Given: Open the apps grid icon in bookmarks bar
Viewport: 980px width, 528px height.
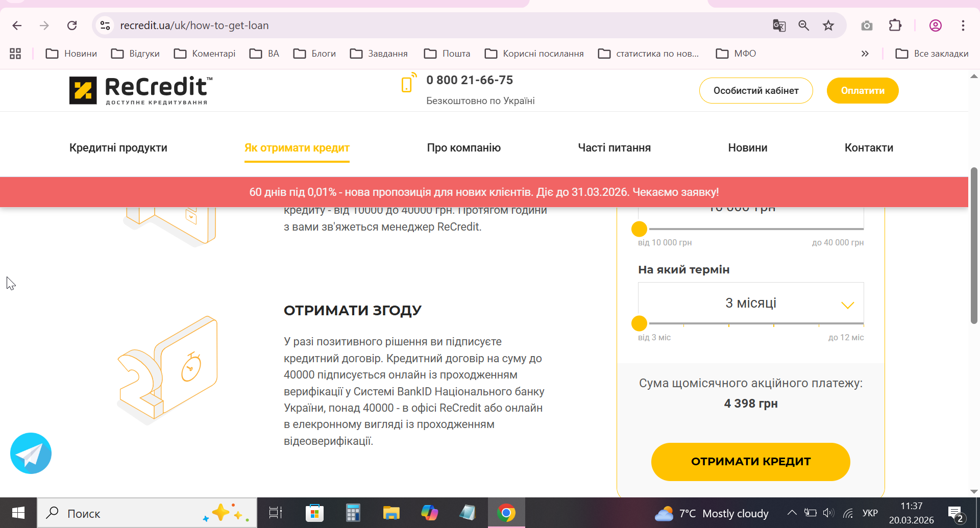Looking at the screenshot, I should [15, 54].
